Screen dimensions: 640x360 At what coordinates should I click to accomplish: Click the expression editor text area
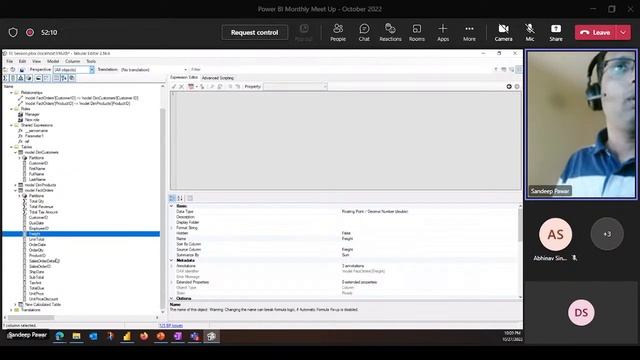tap(346, 140)
